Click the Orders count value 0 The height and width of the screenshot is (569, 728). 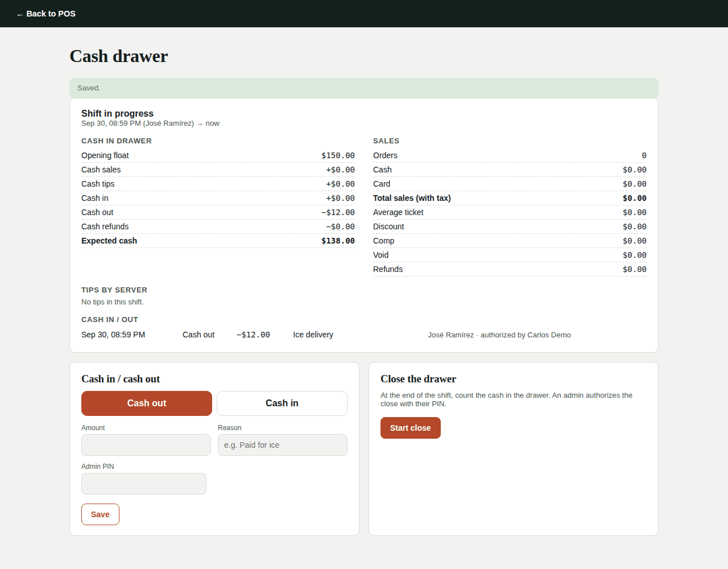[644, 155]
